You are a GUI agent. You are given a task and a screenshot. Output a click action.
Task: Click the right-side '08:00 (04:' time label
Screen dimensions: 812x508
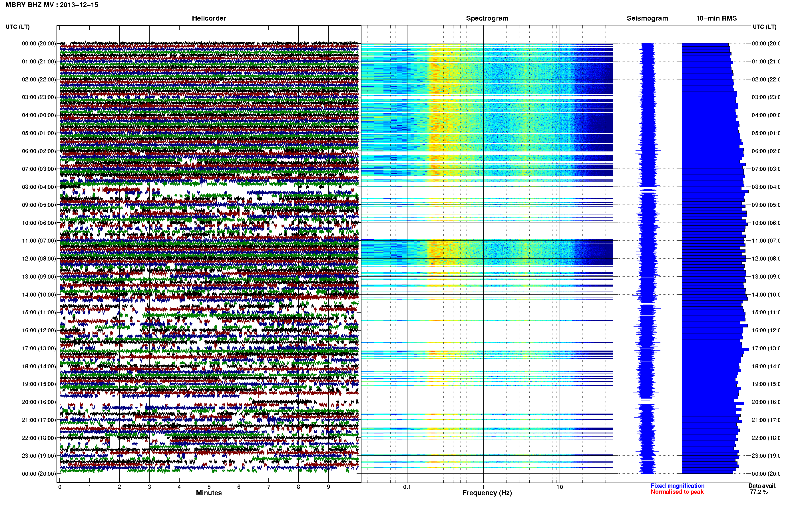766,187
